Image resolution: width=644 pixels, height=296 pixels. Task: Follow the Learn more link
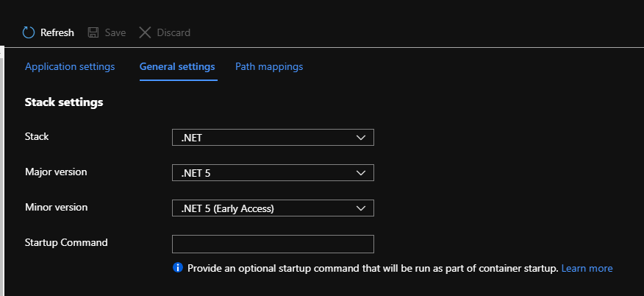pyautogui.click(x=587, y=268)
